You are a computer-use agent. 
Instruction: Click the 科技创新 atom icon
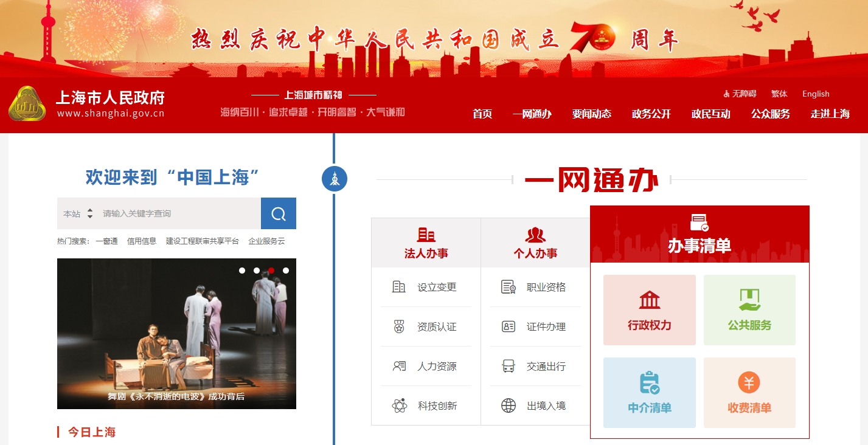tap(399, 405)
